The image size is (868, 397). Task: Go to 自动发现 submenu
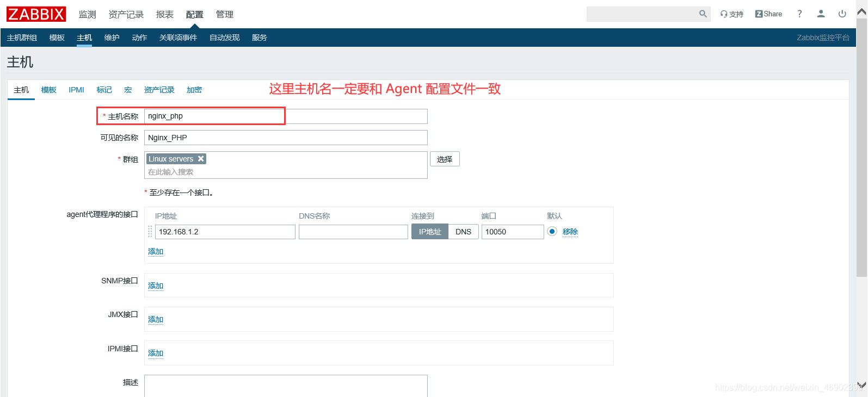[225, 38]
